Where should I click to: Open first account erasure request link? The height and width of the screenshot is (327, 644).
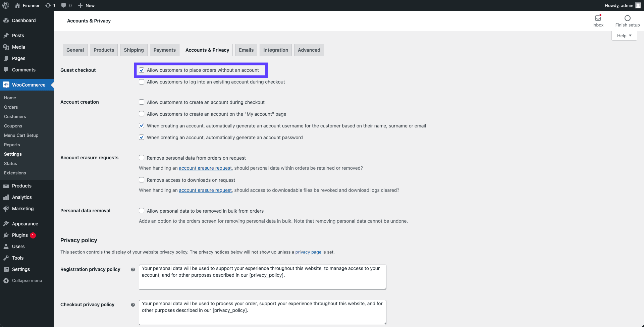tap(205, 168)
